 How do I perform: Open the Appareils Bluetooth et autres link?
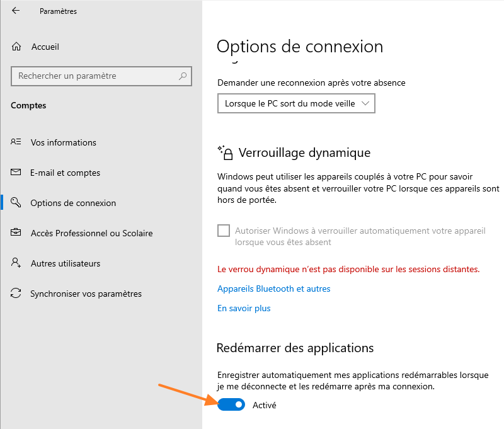273,289
